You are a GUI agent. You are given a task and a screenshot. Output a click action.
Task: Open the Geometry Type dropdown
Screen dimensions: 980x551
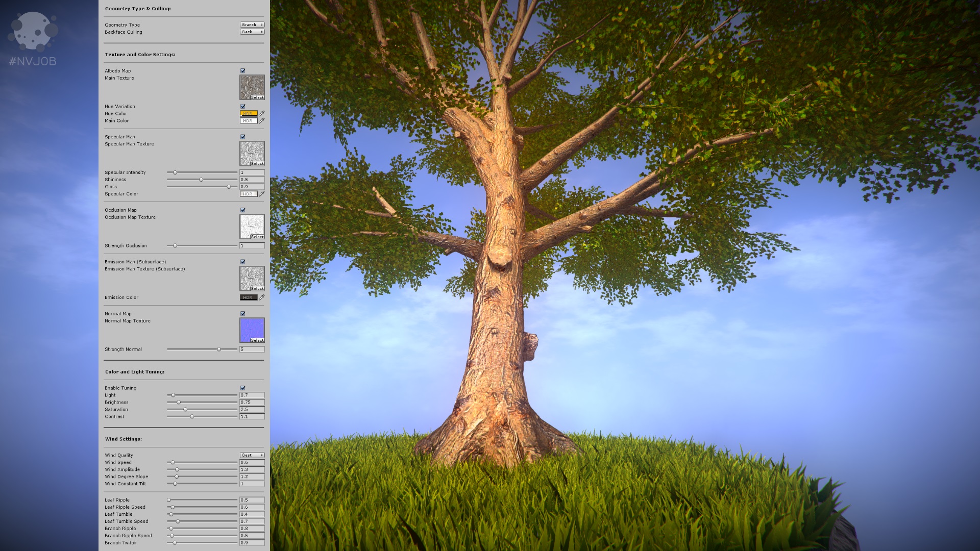tap(252, 24)
